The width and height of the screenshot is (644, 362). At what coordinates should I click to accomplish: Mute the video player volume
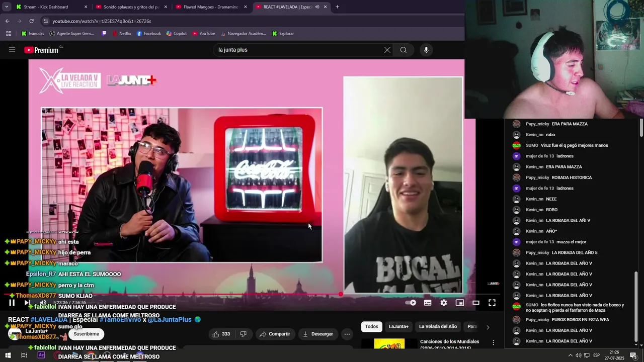pyautogui.click(x=43, y=303)
